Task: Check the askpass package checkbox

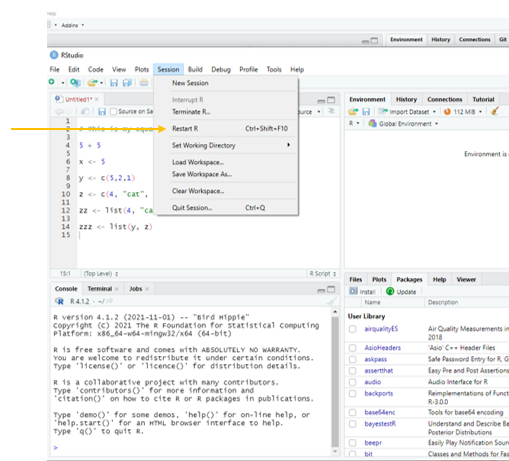Action: pyautogui.click(x=352, y=359)
